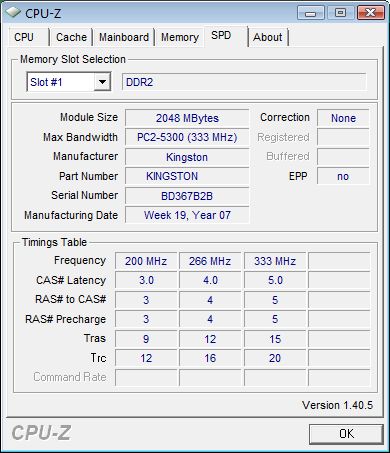This screenshot has height=453, width=390.
Task: Click the Kingston manufacturer value
Action: coord(187,157)
